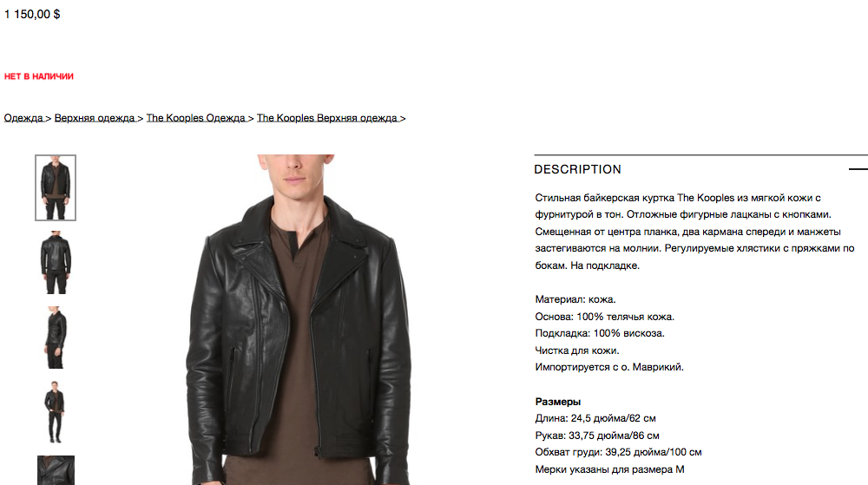Screen dimensions: 868x485
Task: Click the Материал: кожа line
Action: point(575,299)
